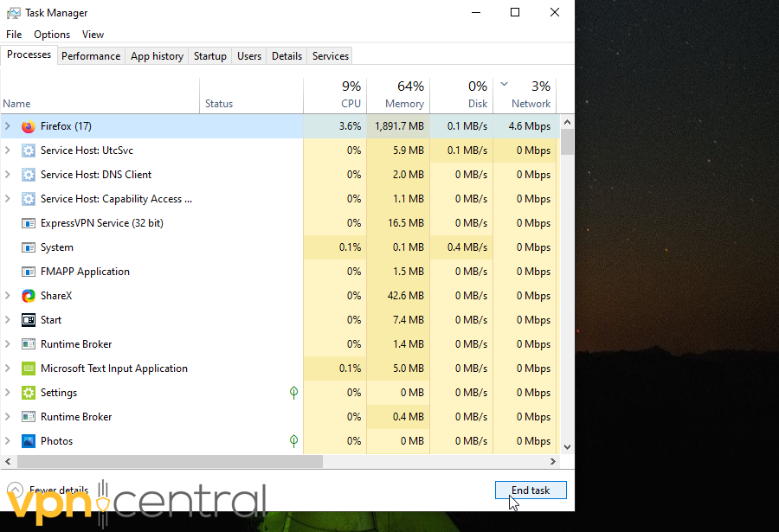Screen dimensions: 779x532
Task: Click the ExpressVPN Service process icon
Action: tap(29, 223)
